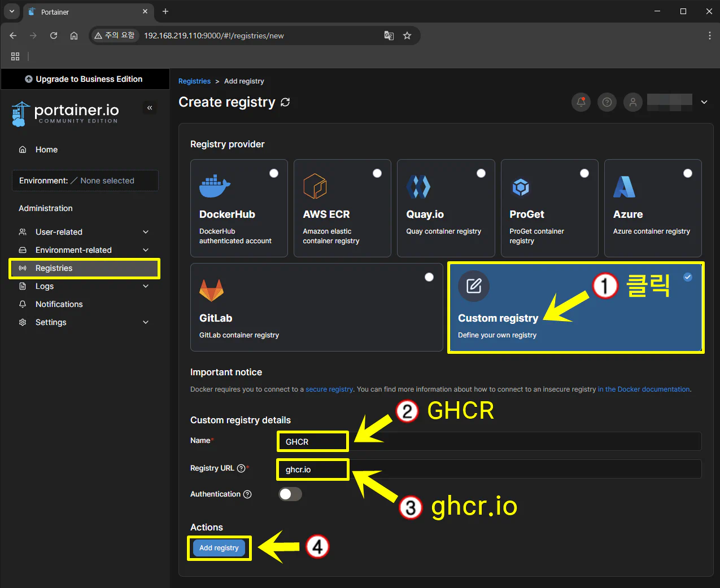Select the ProGet radio button
Image resolution: width=720 pixels, height=588 pixels.
click(x=584, y=173)
